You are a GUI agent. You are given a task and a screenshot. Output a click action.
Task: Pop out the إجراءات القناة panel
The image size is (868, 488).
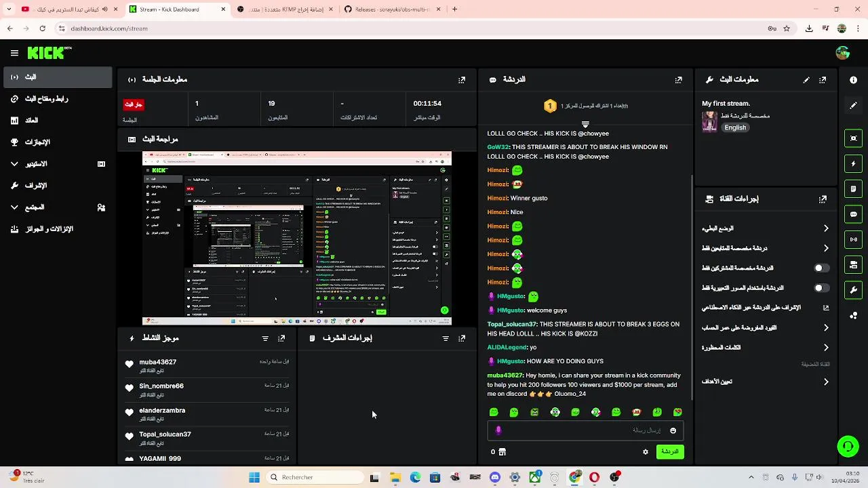coord(823,199)
